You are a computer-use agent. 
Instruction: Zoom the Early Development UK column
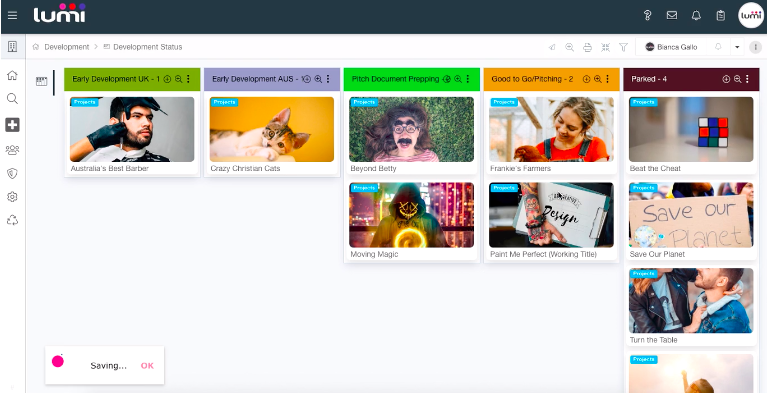click(x=179, y=79)
